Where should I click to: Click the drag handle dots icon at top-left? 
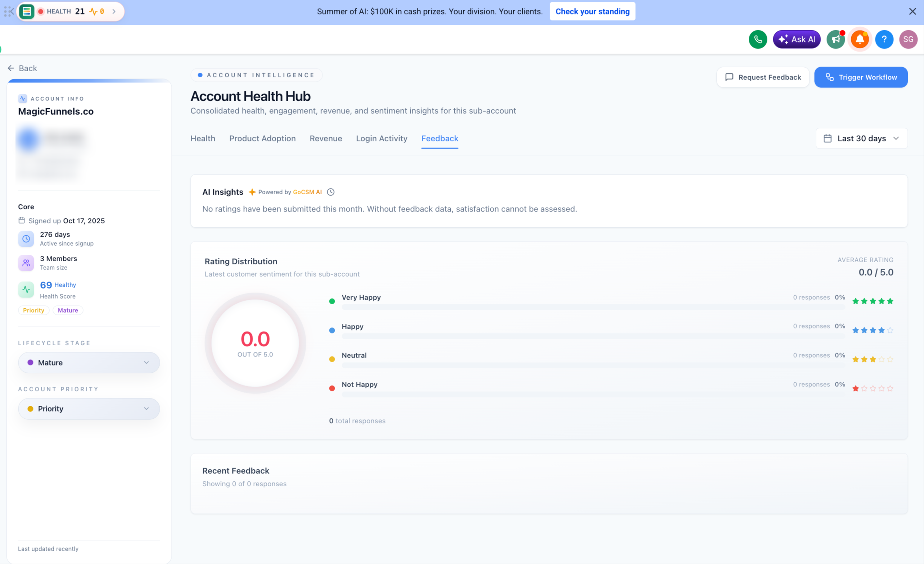click(7, 12)
